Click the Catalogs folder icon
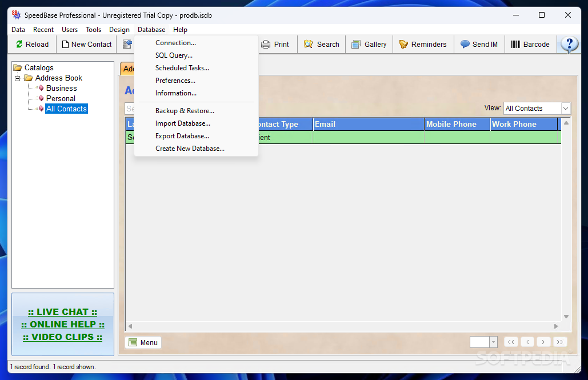This screenshot has width=588, height=380. (x=18, y=67)
